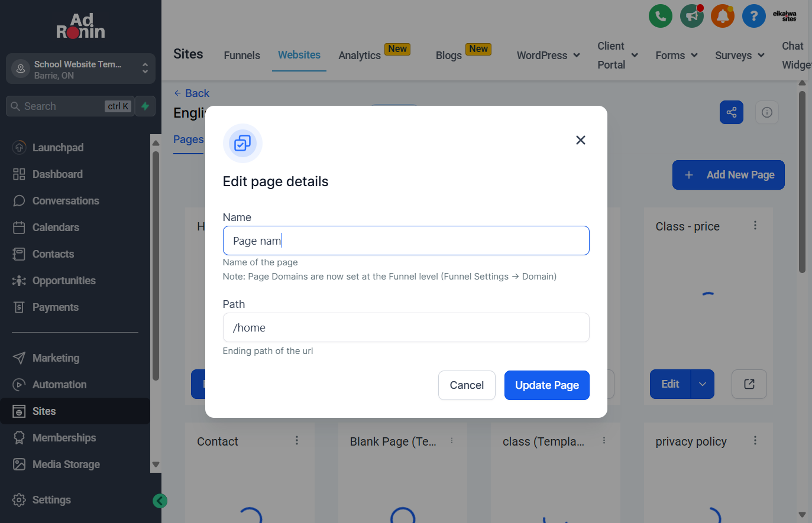Screen dimensions: 812x523
Task: Open the blue help question mark
Action: tap(753, 16)
